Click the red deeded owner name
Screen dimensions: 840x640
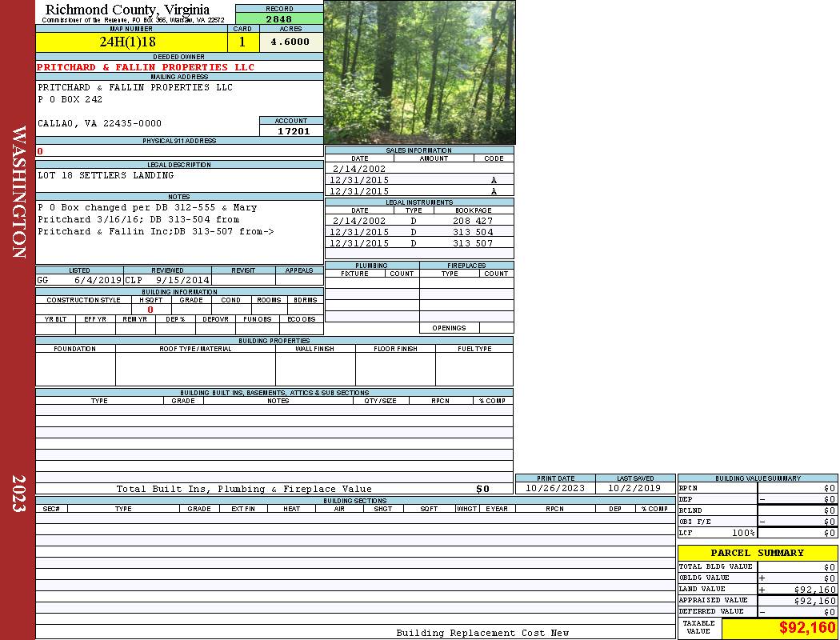coord(146,67)
